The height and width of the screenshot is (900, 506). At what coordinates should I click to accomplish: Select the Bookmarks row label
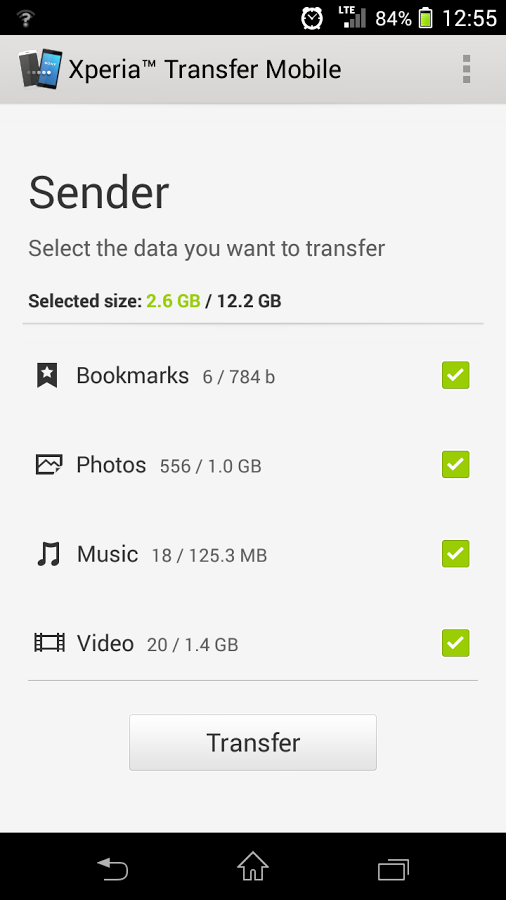tap(133, 375)
